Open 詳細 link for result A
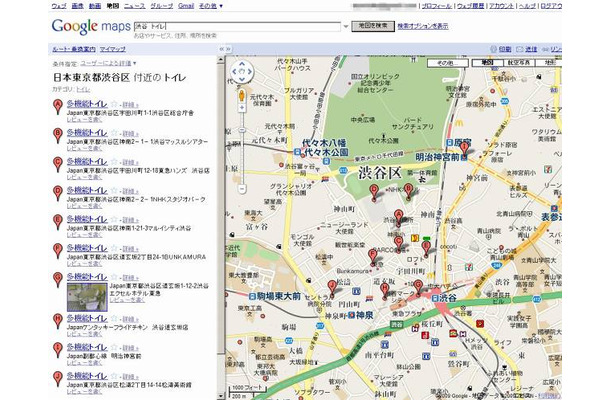Screen dimensions: 610x400 click(x=131, y=105)
